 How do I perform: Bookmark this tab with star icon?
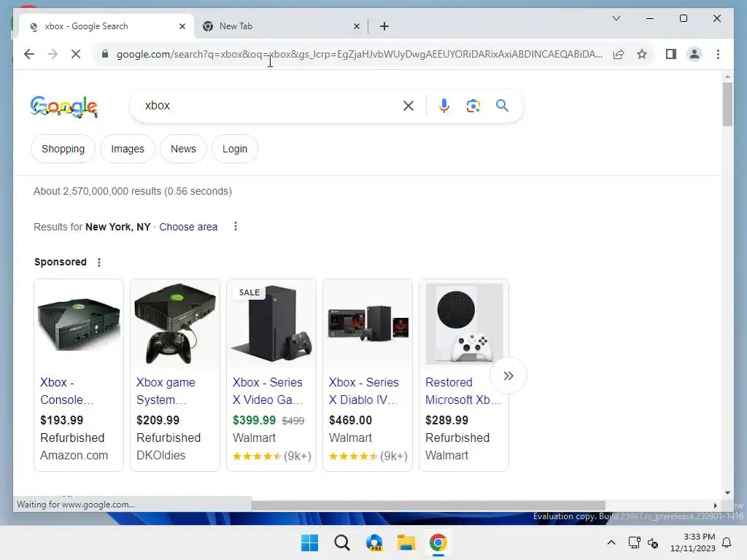tap(642, 54)
